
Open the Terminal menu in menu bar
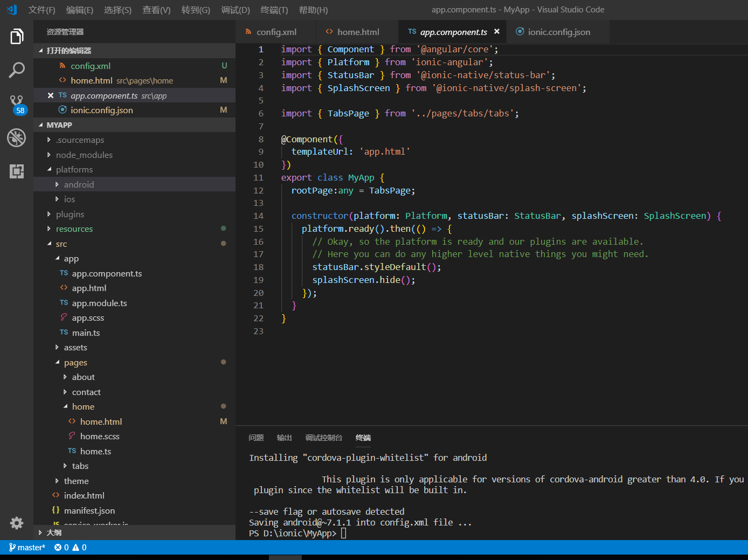click(274, 10)
